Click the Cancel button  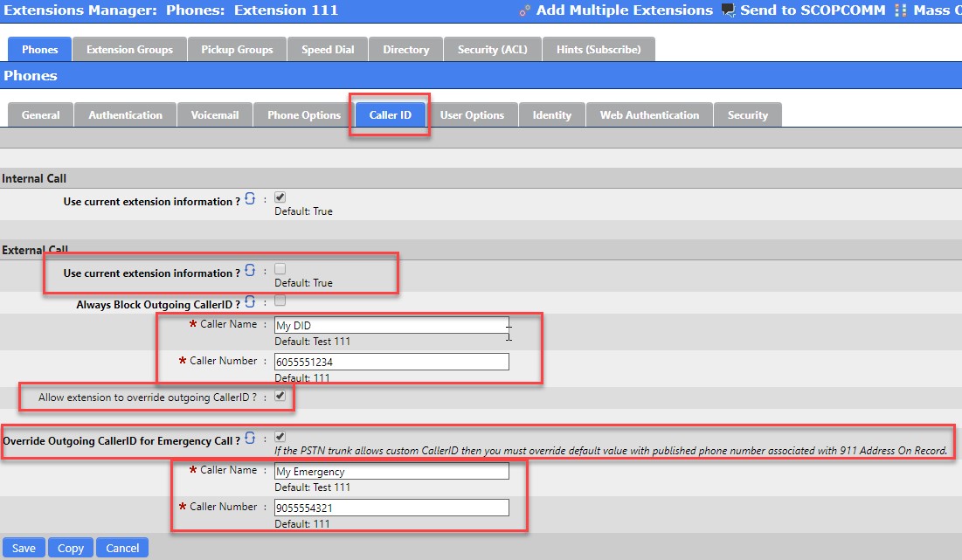(x=122, y=548)
